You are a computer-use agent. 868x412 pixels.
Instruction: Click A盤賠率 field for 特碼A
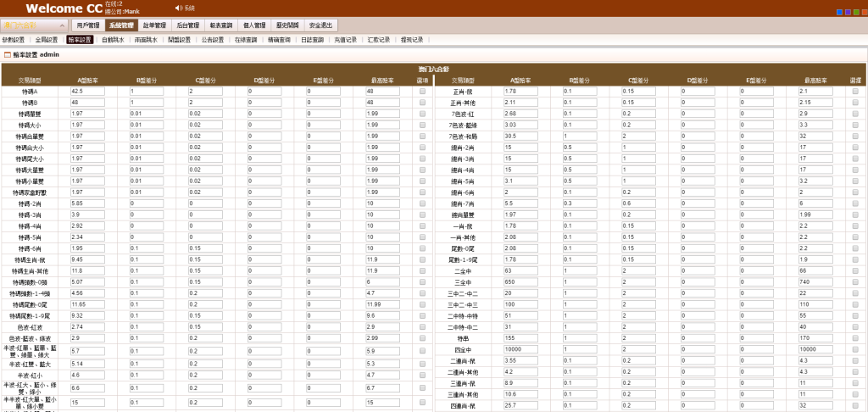tap(87, 91)
